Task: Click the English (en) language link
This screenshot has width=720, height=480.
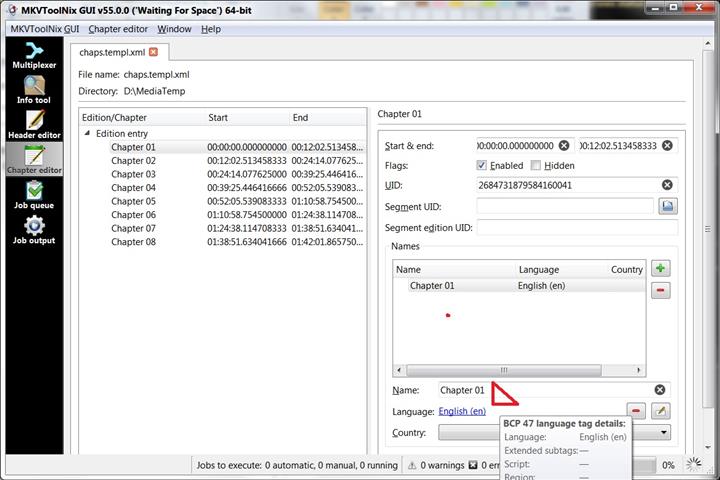Action: [462, 411]
